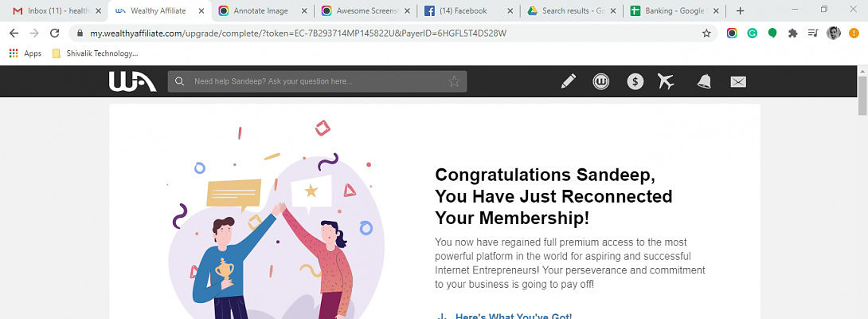Click the airplane icon in header
This screenshot has width=868, height=319.
666,81
